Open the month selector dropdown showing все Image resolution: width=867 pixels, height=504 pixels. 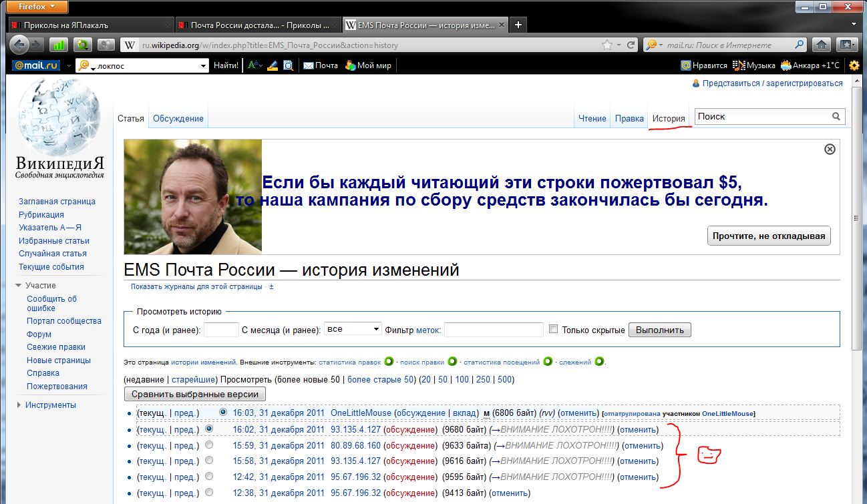click(352, 329)
